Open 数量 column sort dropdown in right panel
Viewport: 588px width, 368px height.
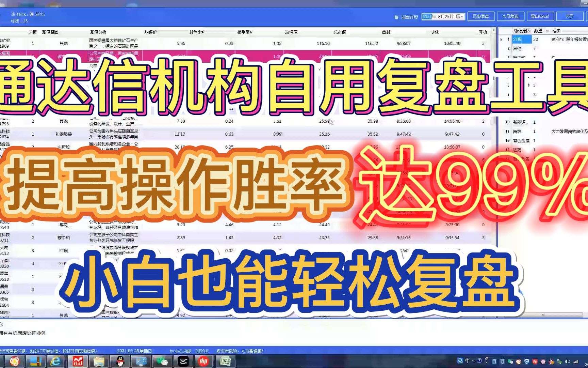pyautogui.click(x=547, y=31)
